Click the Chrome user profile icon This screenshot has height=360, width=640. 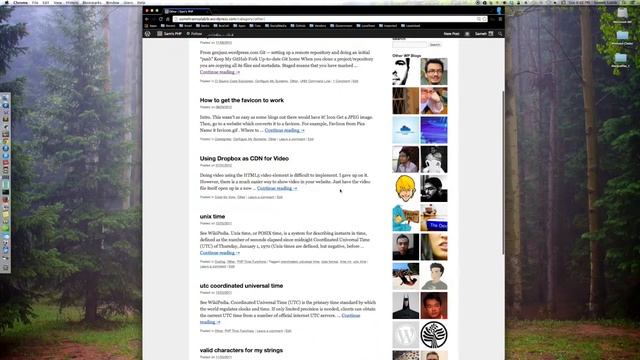499,11
